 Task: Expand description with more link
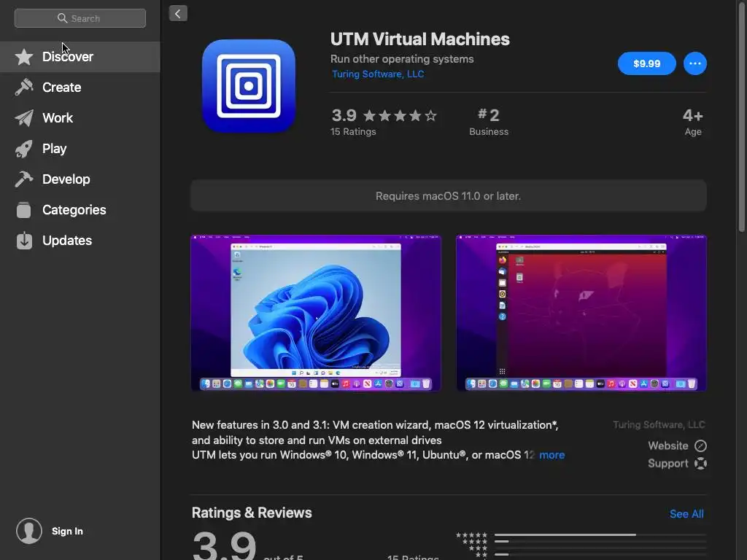[x=551, y=455]
